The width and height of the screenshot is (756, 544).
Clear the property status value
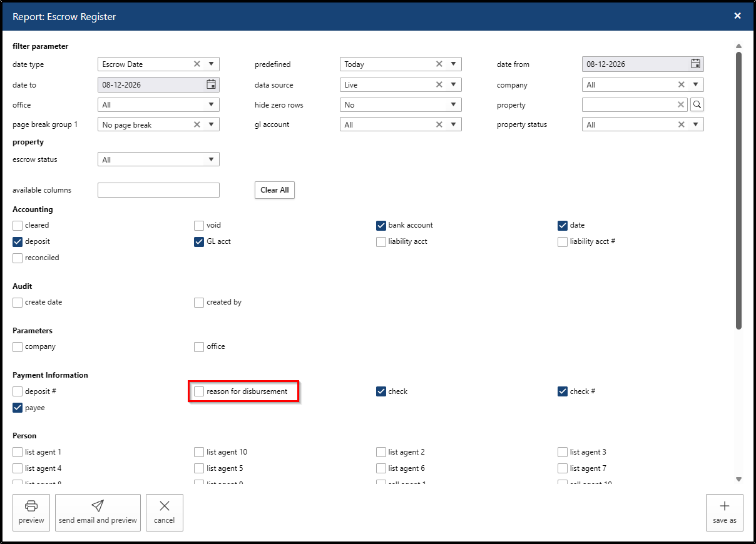(682, 124)
